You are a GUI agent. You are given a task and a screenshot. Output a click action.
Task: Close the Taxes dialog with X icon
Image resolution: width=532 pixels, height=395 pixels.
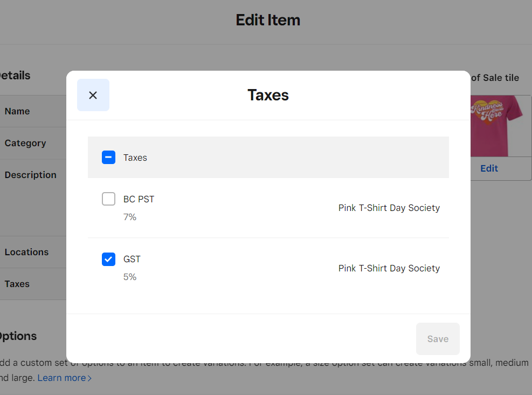click(93, 95)
